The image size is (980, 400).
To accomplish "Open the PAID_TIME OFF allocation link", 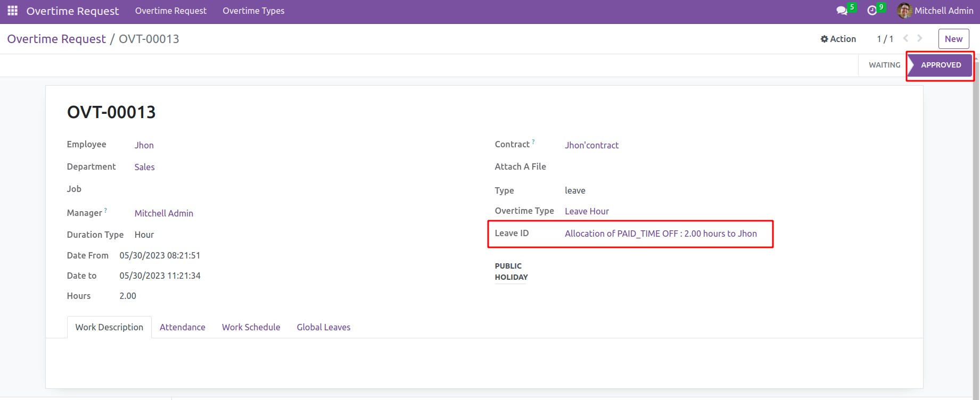I will [x=660, y=234].
